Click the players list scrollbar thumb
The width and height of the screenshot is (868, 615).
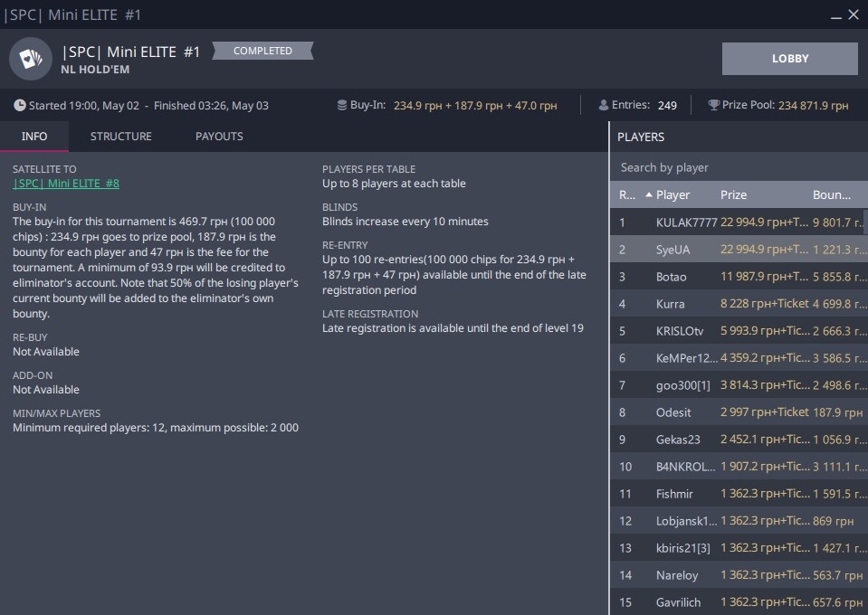click(866, 222)
